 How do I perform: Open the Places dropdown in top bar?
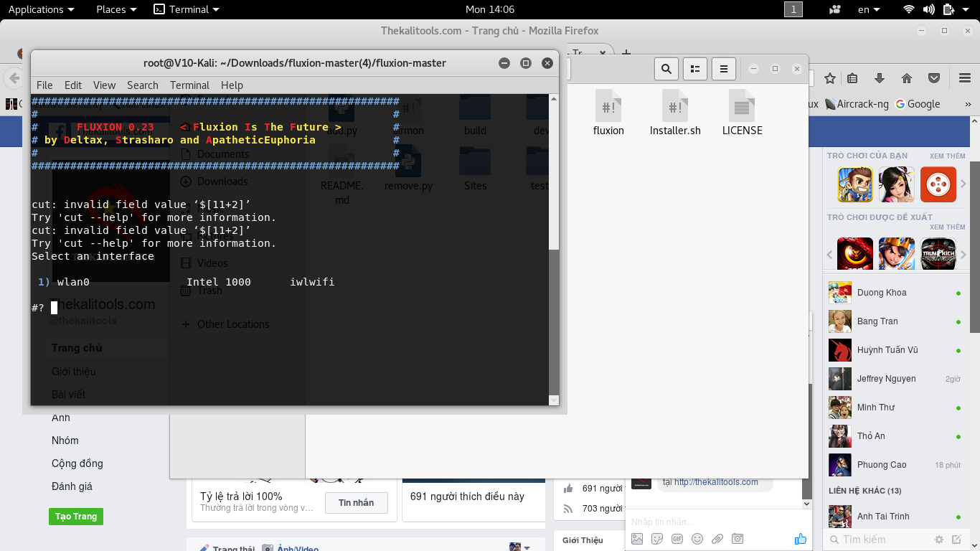[116, 9]
